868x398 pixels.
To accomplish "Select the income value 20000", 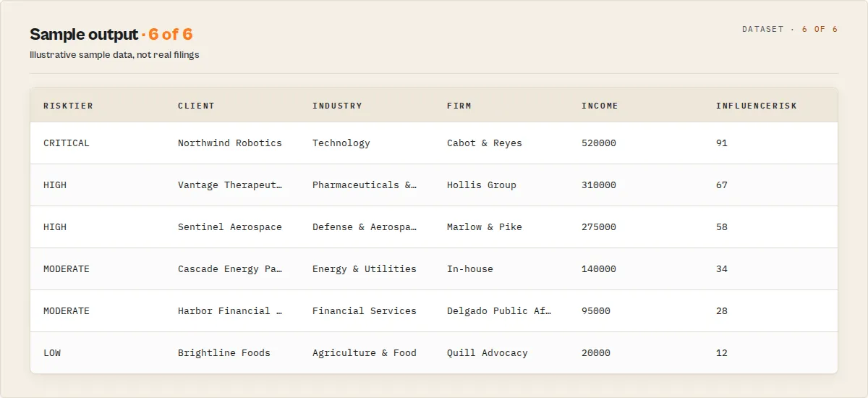I will coord(596,353).
